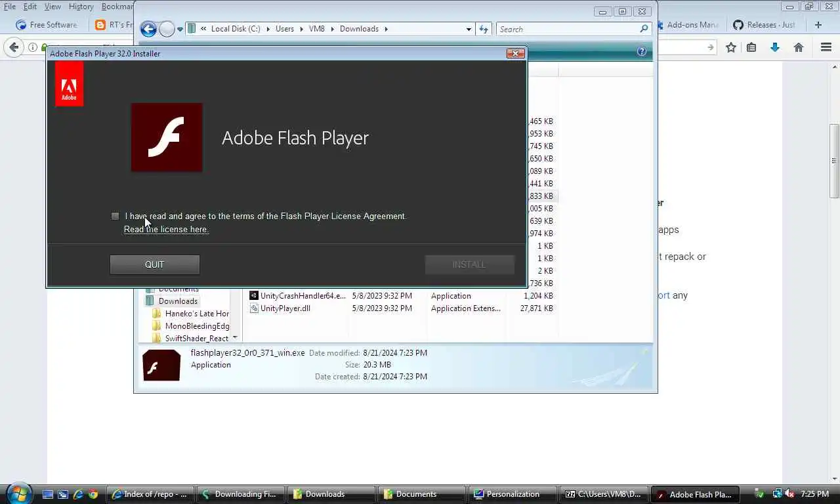The width and height of the screenshot is (840, 504).
Task: Open the Explorer address bar dropdown
Action: pyautogui.click(x=469, y=29)
